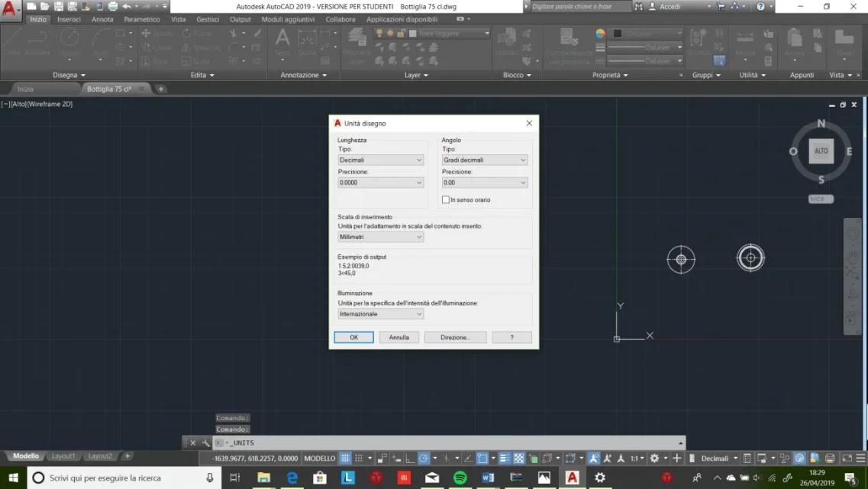Screen dimensions: 868x489
Task: Open the Parametrico ribbon tab
Action: (x=142, y=19)
